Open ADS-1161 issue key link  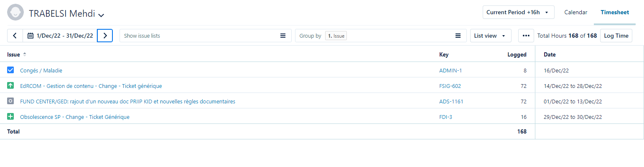pyautogui.click(x=451, y=101)
